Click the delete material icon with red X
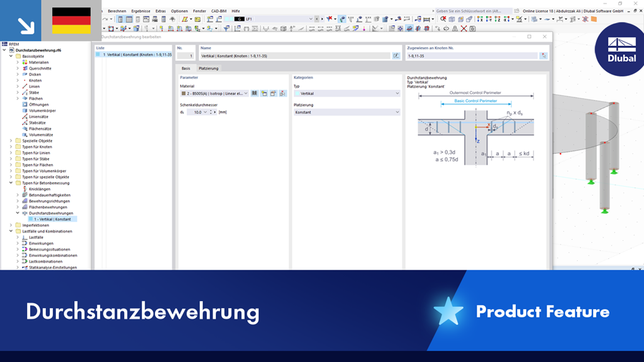This screenshot has height=362, width=644. tap(282, 94)
